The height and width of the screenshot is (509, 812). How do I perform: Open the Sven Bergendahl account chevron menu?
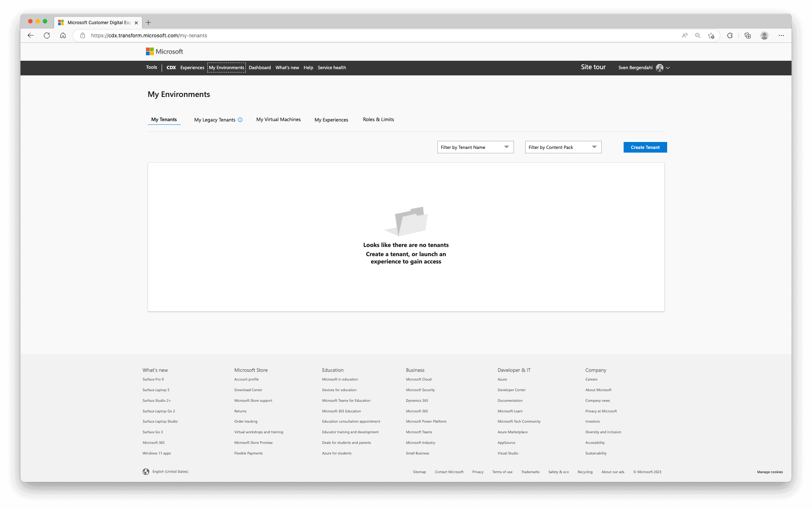(668, 68)
